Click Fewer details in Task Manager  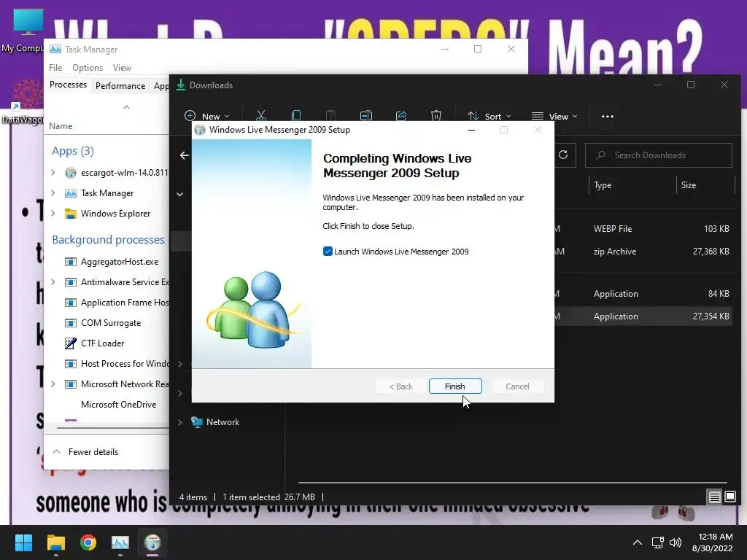pyautogui.click(x=85, y=452)
